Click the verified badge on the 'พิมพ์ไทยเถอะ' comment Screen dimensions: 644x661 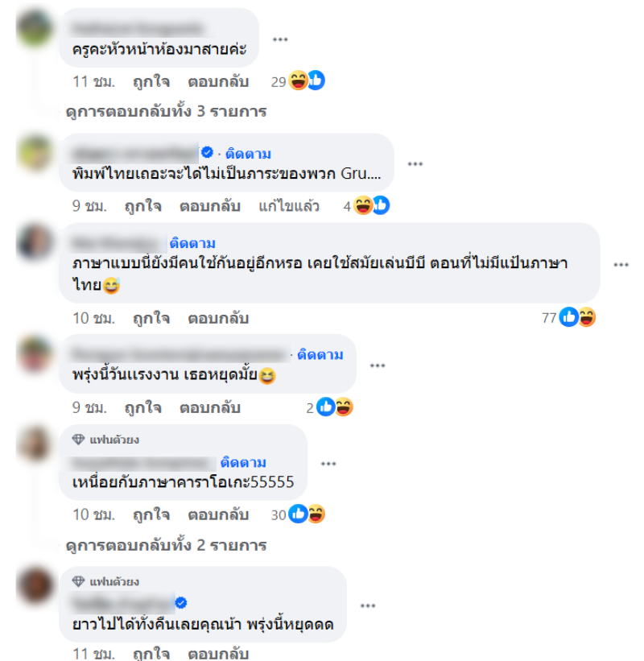207,152
